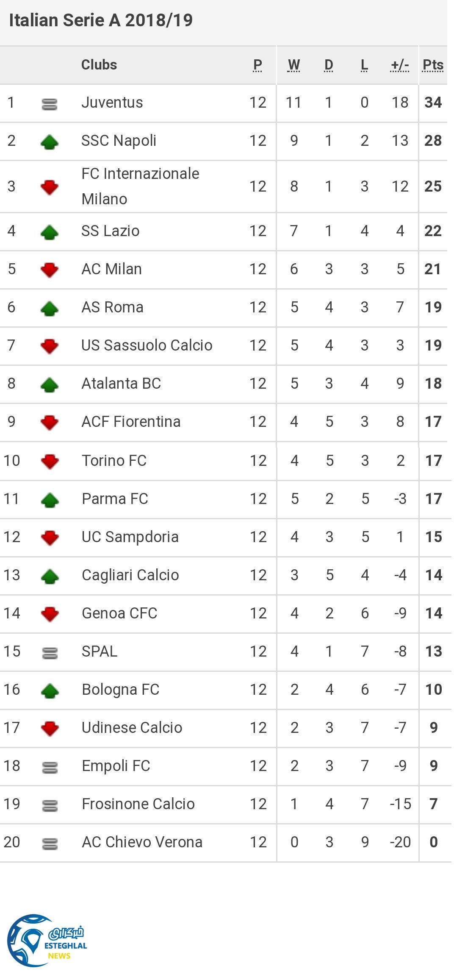The width and height of the screenshot is (454, 980).
Task: Click the Esteghlal News logo
Action: tap(47, 941)
